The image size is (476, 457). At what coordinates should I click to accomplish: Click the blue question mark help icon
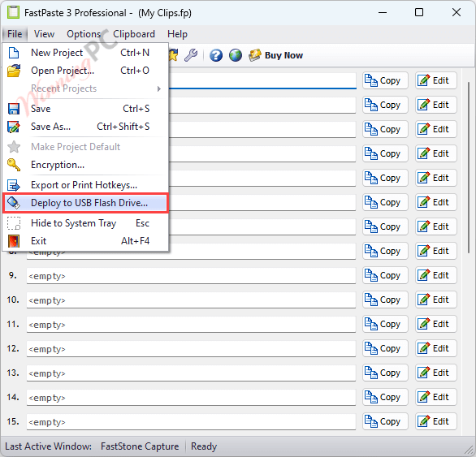pos(216,55)
